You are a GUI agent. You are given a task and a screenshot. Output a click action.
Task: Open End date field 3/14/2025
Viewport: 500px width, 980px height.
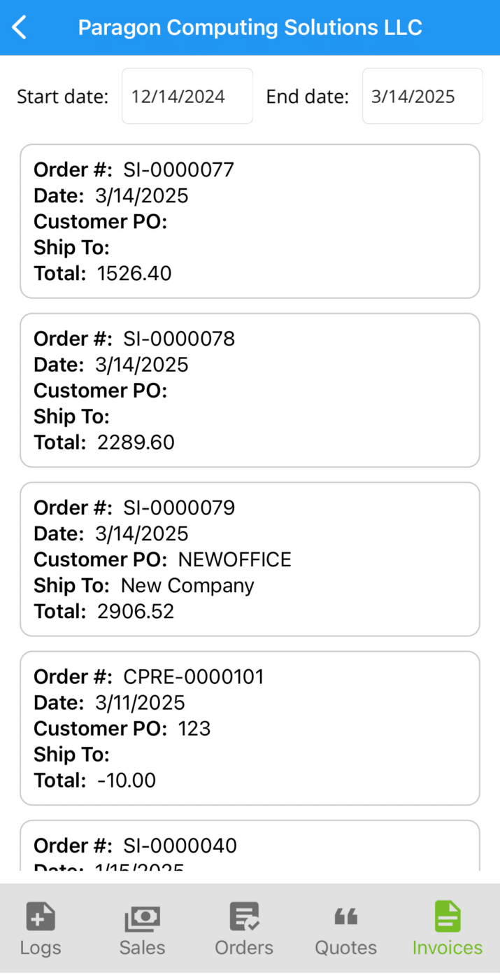[x=422, y=96]
